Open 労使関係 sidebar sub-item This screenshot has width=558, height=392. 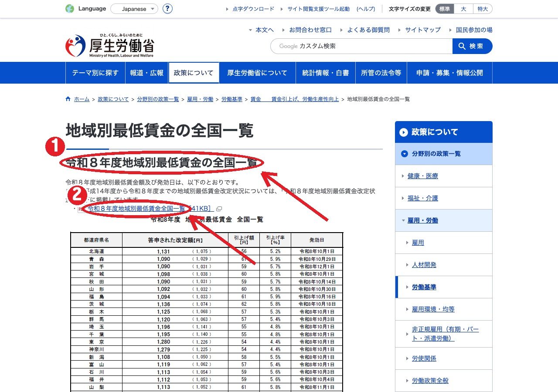coord(444,358)
